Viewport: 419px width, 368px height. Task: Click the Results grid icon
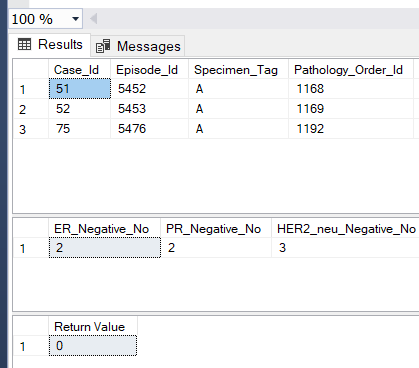click(24, 44)
